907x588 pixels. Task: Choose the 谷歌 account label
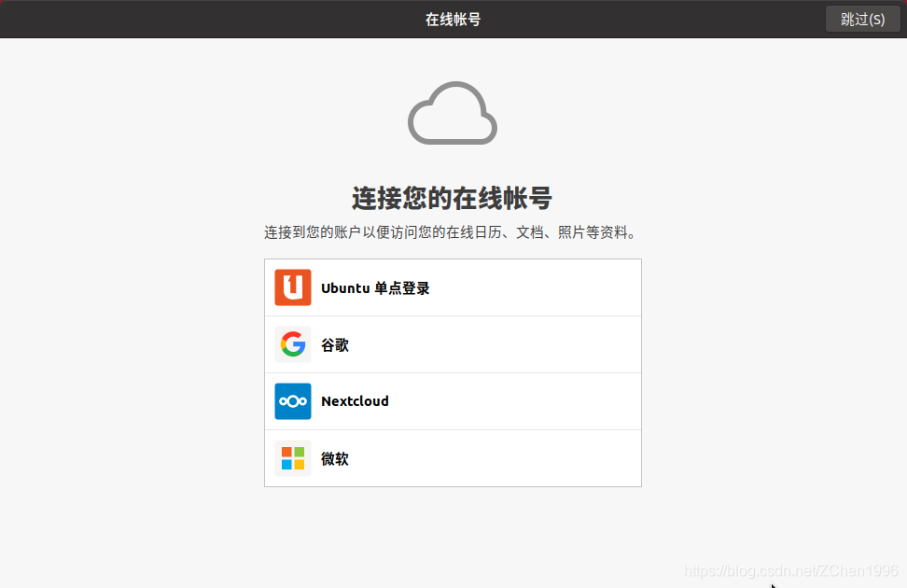coord(335,345)
